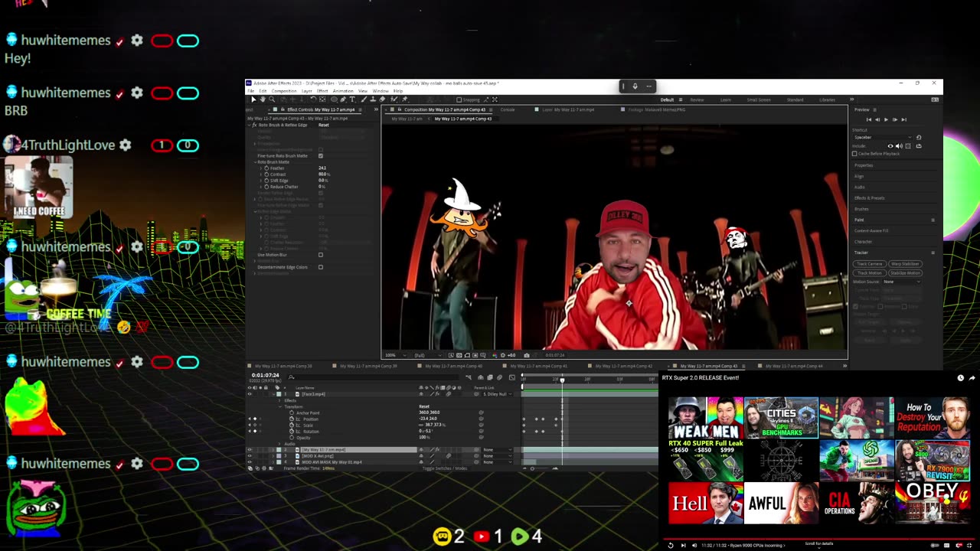This screenshot has height=551, width=980.
Task: Select the Brush tool
Action: (364, 99)
